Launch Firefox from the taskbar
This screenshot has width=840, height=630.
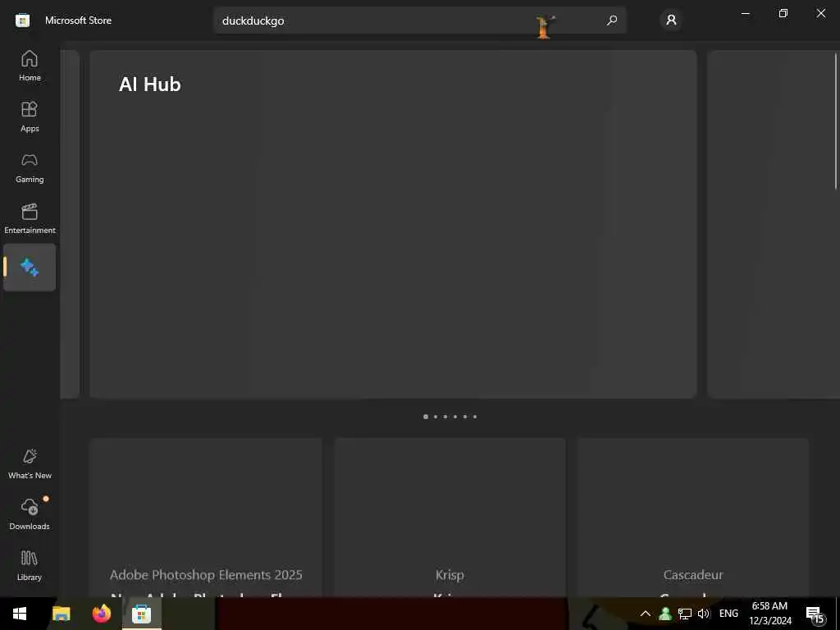[101, 614]
